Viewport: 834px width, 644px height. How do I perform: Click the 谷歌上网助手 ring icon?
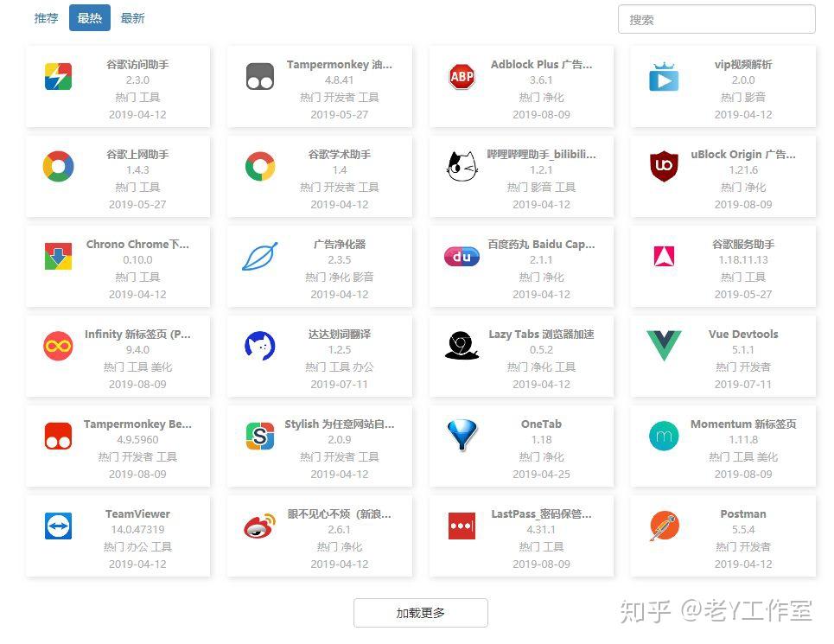coord(58,166)
